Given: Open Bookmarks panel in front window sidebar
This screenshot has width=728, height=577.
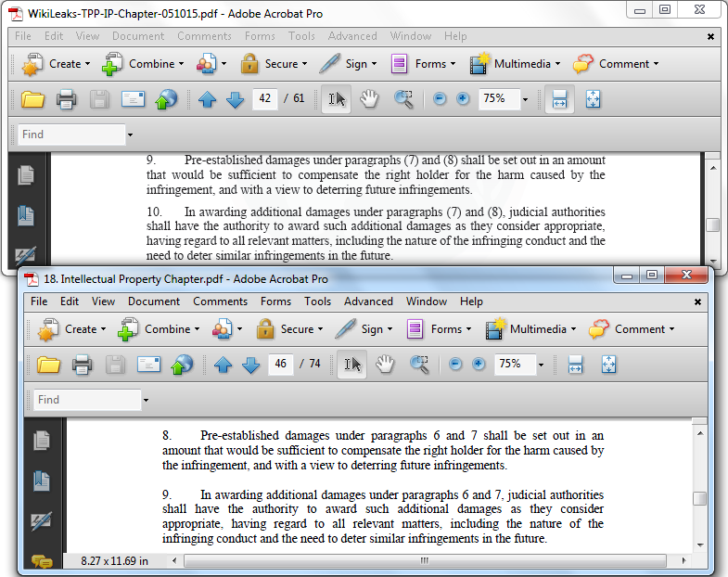Looking at the screenshot, I should [x=42, y=481].
